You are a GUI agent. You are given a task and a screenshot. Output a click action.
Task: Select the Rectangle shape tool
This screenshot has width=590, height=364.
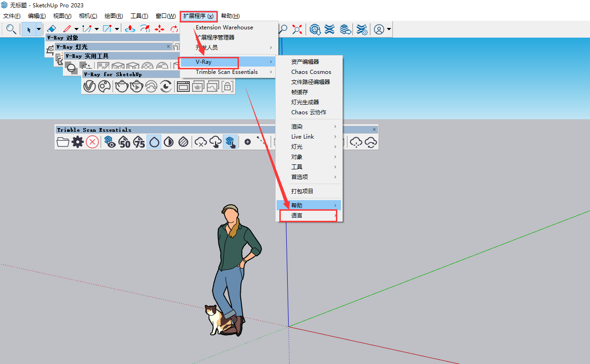tap(107, 29)
